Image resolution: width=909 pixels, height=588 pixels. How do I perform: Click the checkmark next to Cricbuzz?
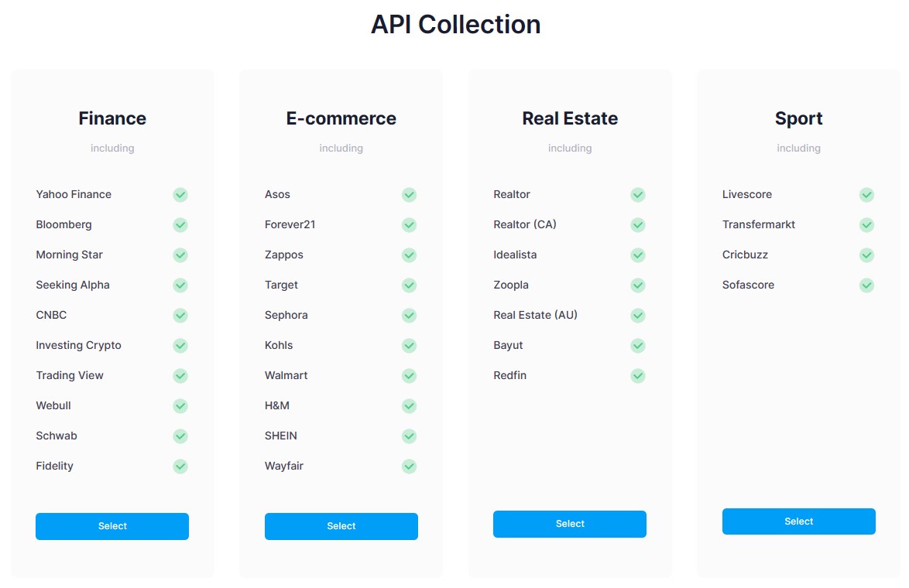coord(866,255)
